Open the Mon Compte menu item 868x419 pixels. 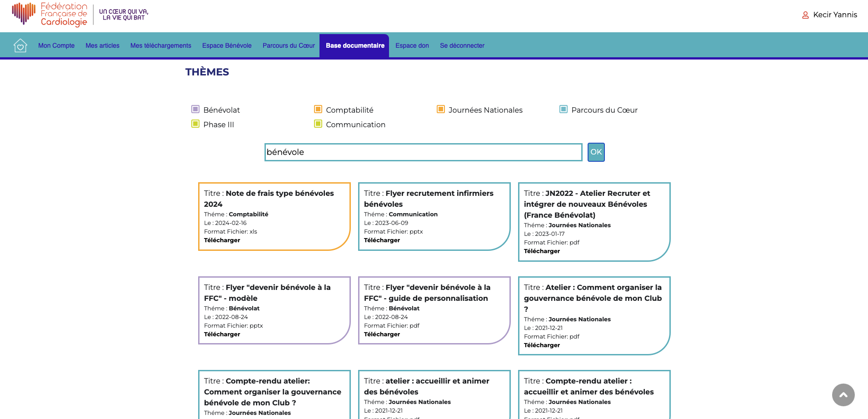click(x=56, y=45)
